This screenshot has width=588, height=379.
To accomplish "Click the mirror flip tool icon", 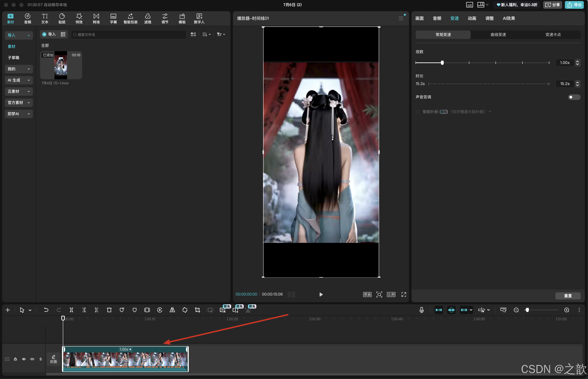I will pos(172,310).
